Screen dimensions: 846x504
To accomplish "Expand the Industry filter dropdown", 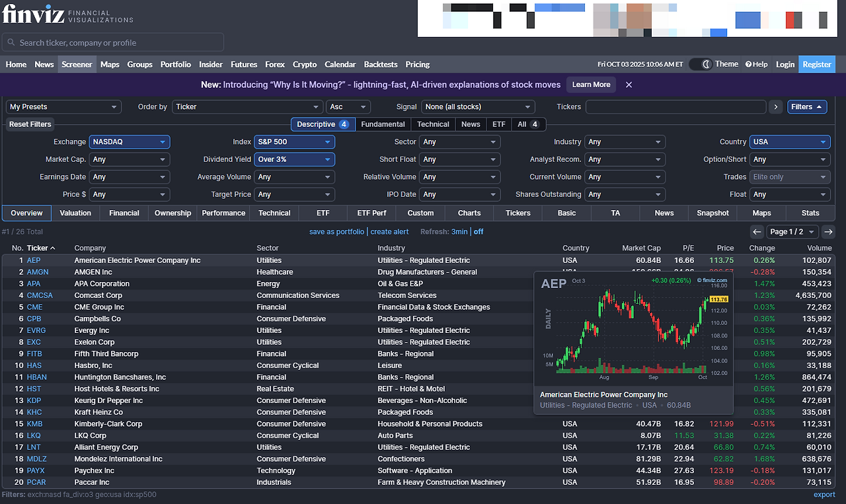I will pyautogui.click(x=625, y=141).
